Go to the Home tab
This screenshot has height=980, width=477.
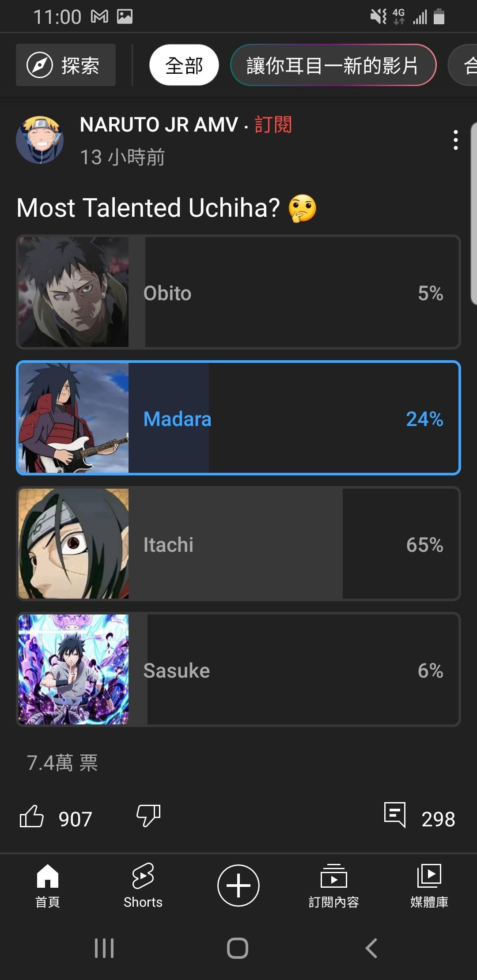(48, 886)
